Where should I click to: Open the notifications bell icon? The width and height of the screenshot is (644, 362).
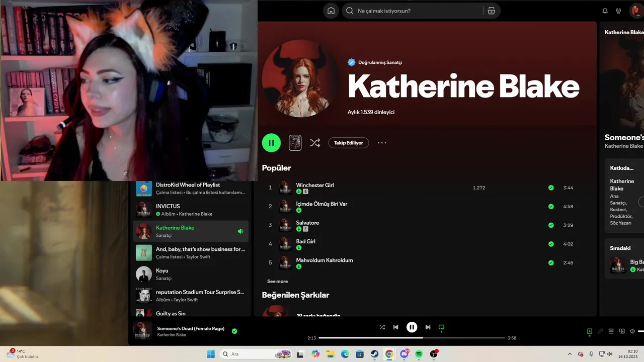point(605,11)
